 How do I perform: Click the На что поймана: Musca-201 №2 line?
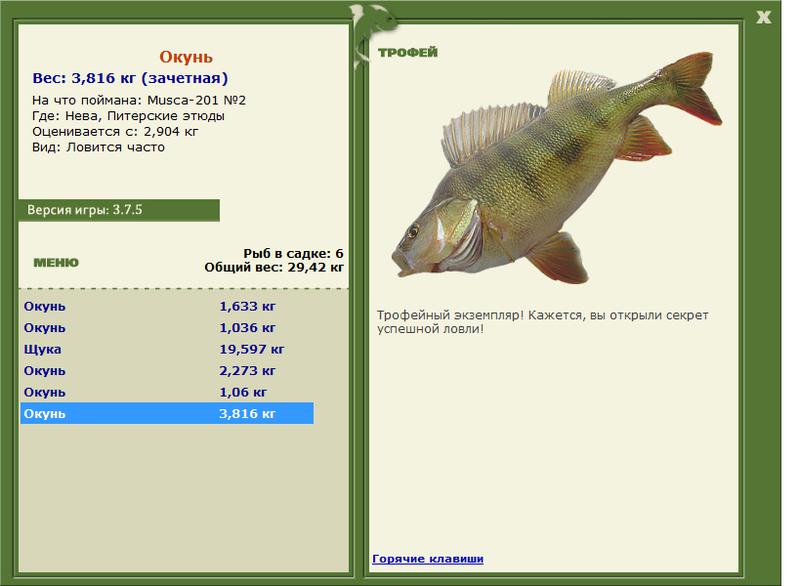pyautogui.click(x=139, y=100)
